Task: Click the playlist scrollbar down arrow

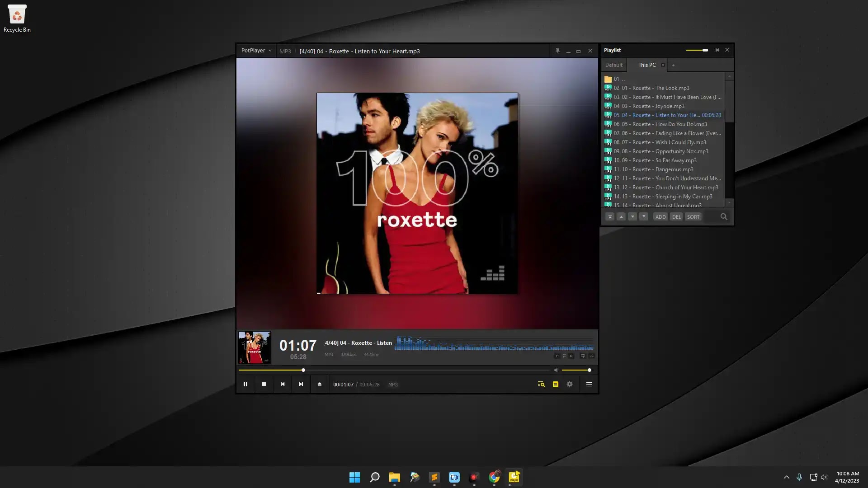Action: pyautogui.click(x=729, y=203)
